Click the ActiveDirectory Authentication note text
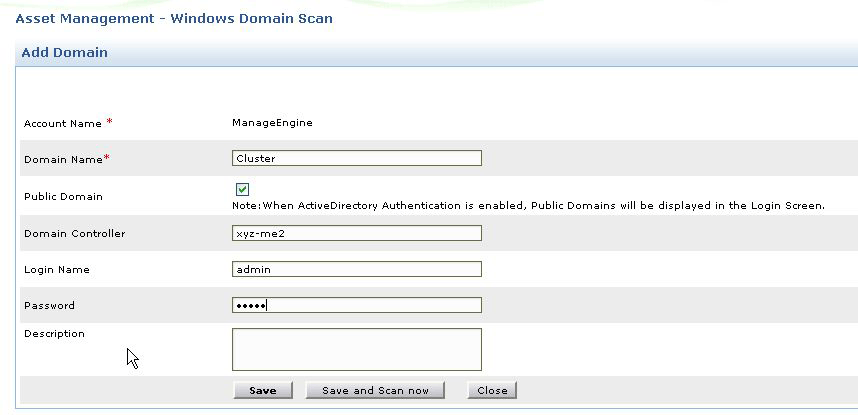The image size is (858, 415). [x=528, y=206]
